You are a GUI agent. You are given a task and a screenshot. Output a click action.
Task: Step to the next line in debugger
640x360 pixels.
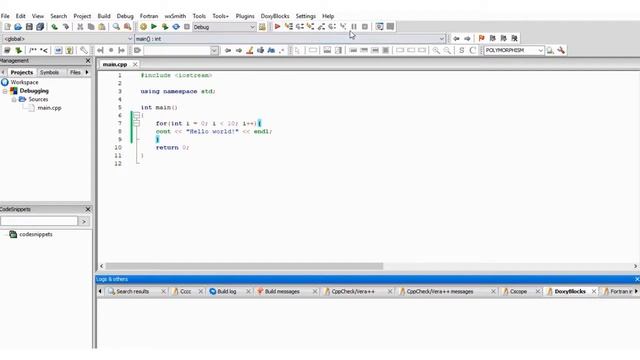(300, 27)
